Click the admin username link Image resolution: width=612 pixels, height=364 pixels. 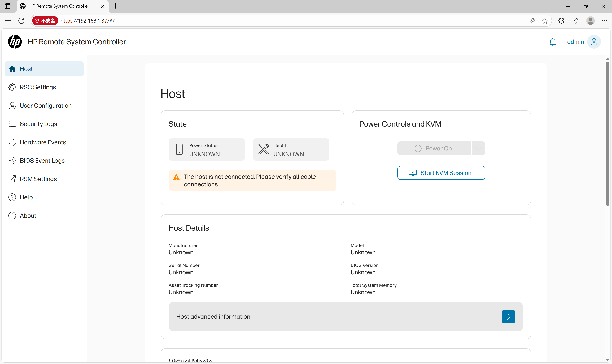point(575,42)
